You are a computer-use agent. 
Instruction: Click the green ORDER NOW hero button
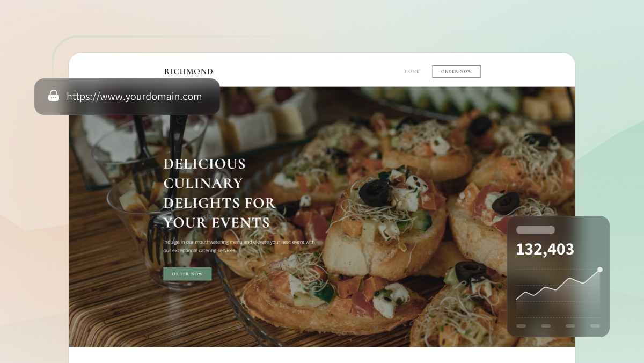(187, 274)
